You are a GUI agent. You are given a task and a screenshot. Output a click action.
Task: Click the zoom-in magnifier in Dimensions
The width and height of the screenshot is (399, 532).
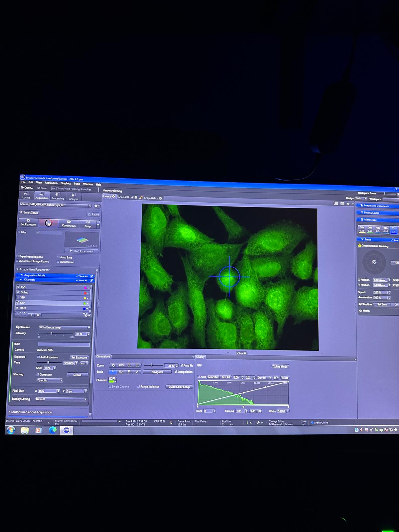(137, 365)
